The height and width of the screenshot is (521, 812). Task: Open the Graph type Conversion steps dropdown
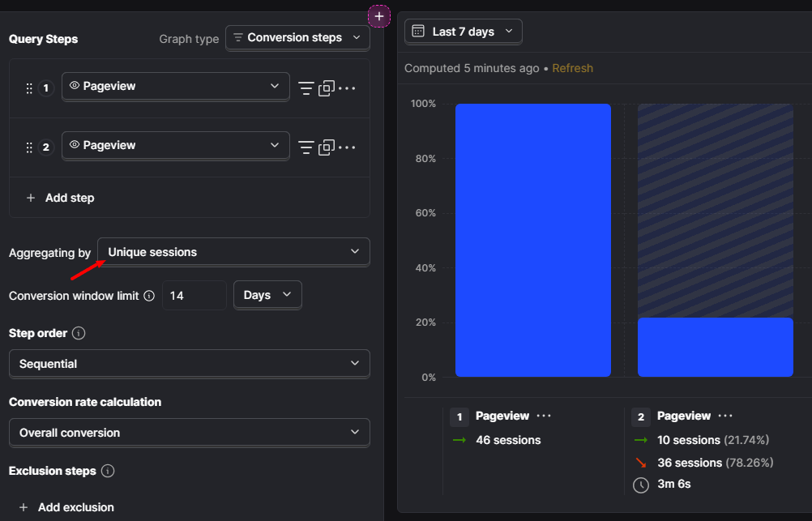(x=297, y=38)
